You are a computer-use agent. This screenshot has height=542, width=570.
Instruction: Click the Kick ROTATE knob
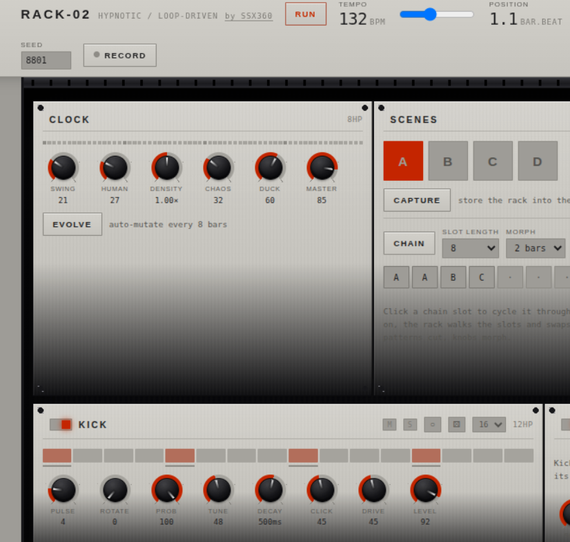point(115,490)
